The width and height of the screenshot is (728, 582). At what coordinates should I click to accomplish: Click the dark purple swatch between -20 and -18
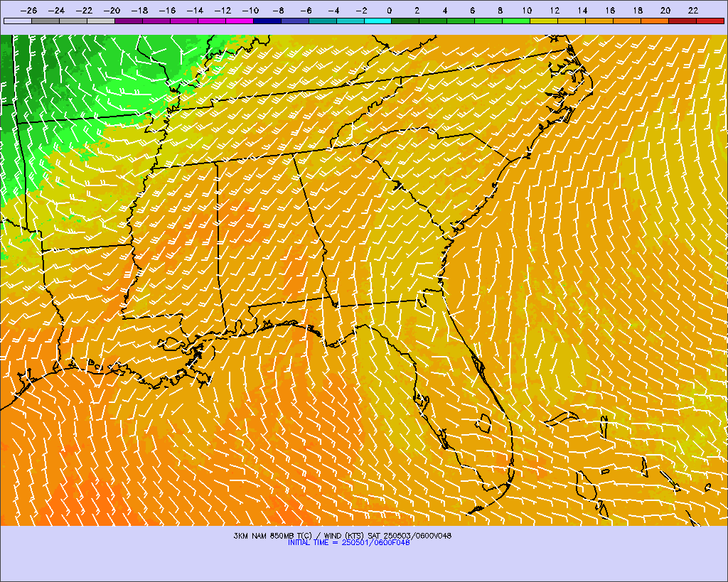tap(129, 21)
